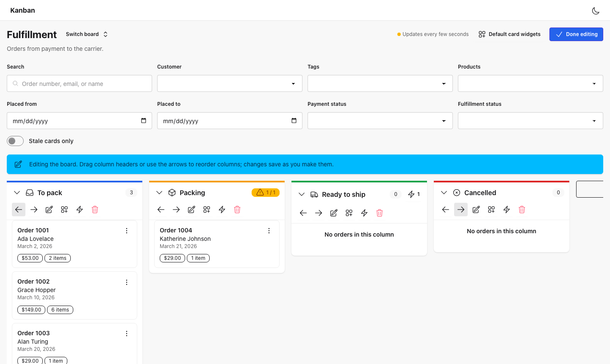The height and width of the screenshot is (364, 610).
Task: Collapse the To pack column
Action: coord(17,193)
